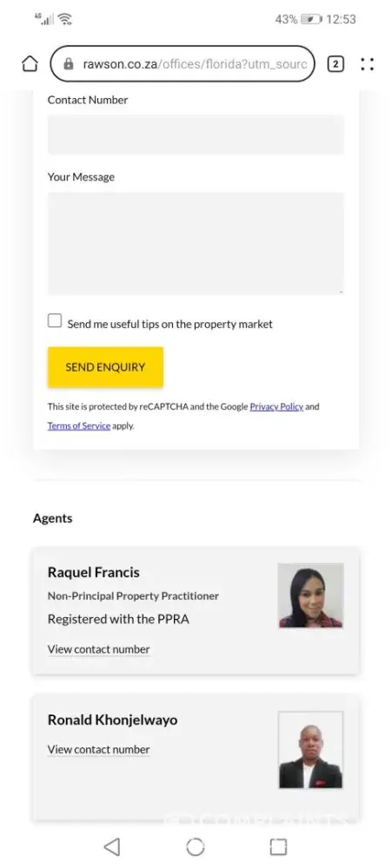Viewport: 391px width, 868px height.
Task: Tap the Android home circle button
Action: pyautogui.click(x=195, y=846)
